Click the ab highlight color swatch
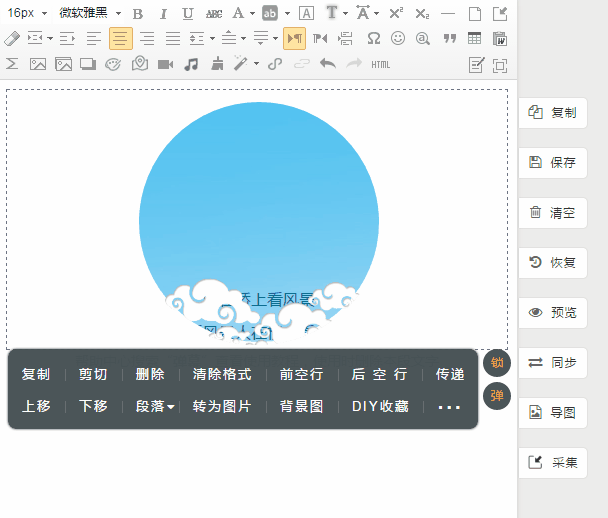The image size is (608, 518). tap(270, 13)
